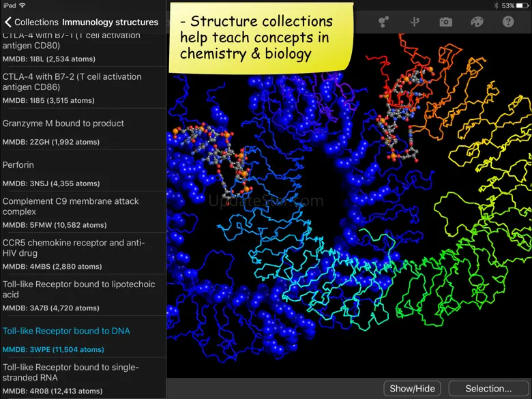
Task: Select Complement C9 membrane attack complex
Action: coord(83,212)
